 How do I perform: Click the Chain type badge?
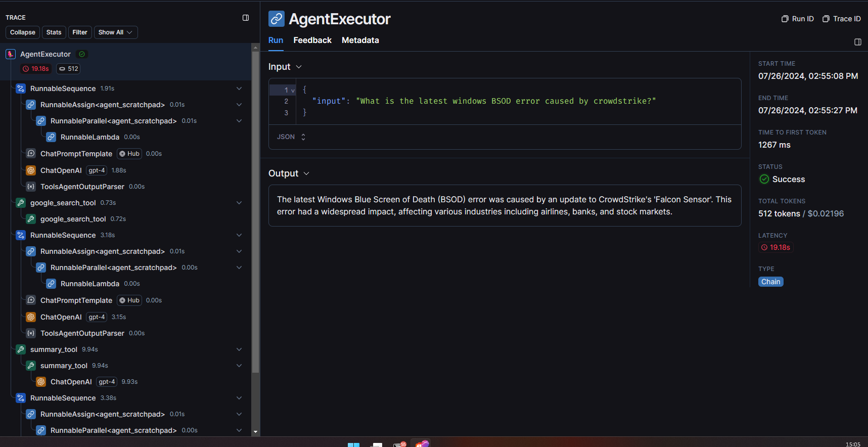[771, 282]
